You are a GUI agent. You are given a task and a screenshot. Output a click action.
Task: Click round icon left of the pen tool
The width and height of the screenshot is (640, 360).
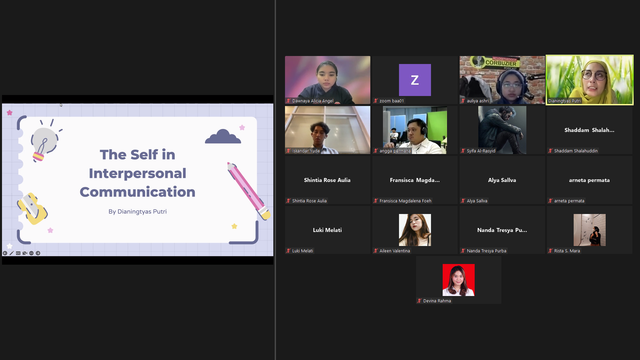coord(5,253)
